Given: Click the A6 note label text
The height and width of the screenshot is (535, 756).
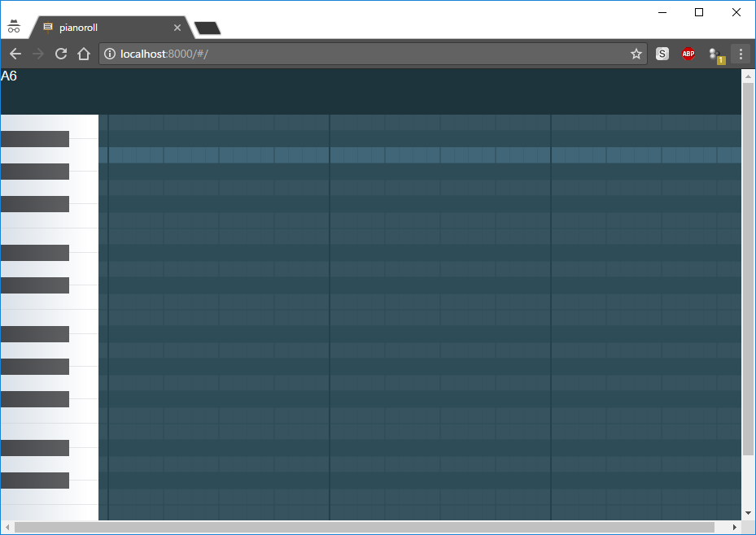Looking at the screenshot, I should (x=9, y=76).
